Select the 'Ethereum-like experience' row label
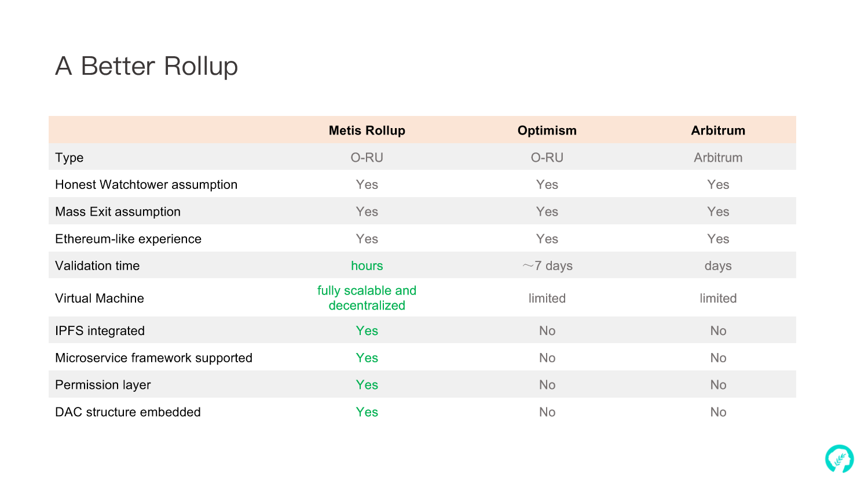 pos(129,239)
